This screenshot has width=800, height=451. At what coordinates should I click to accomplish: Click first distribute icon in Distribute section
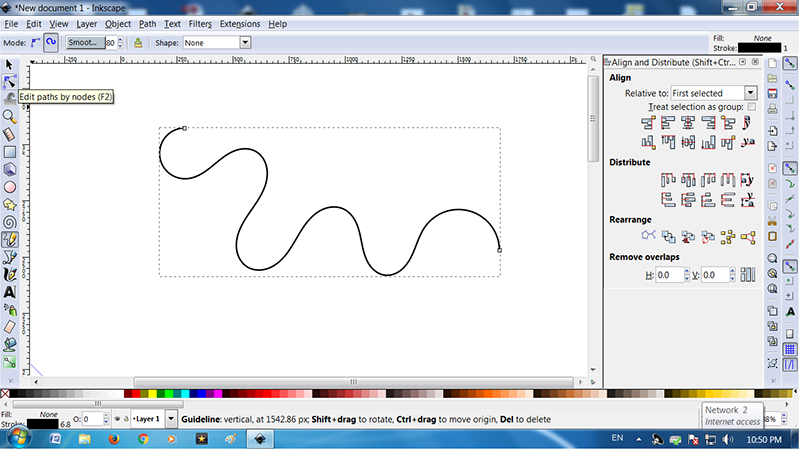point(668,180)
